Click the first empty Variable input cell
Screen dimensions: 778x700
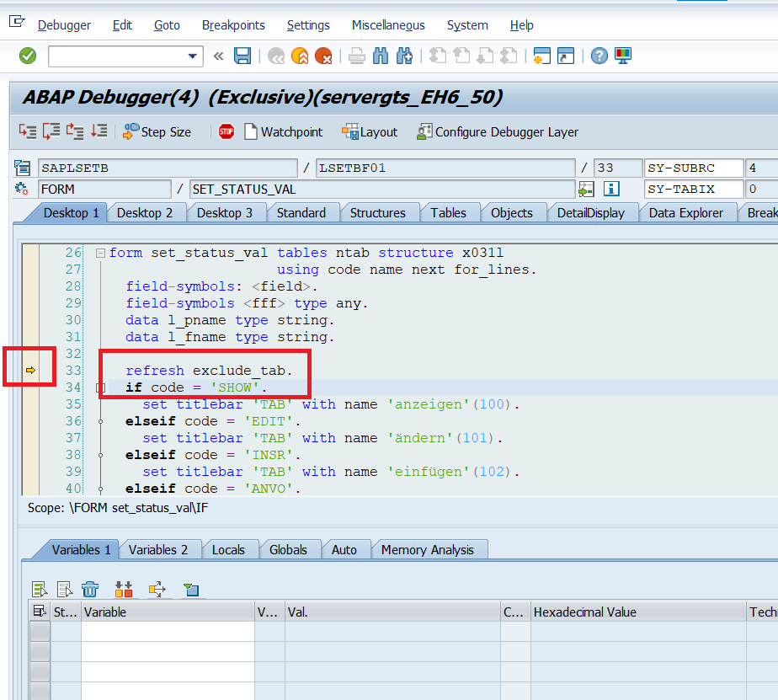[167, 631]
